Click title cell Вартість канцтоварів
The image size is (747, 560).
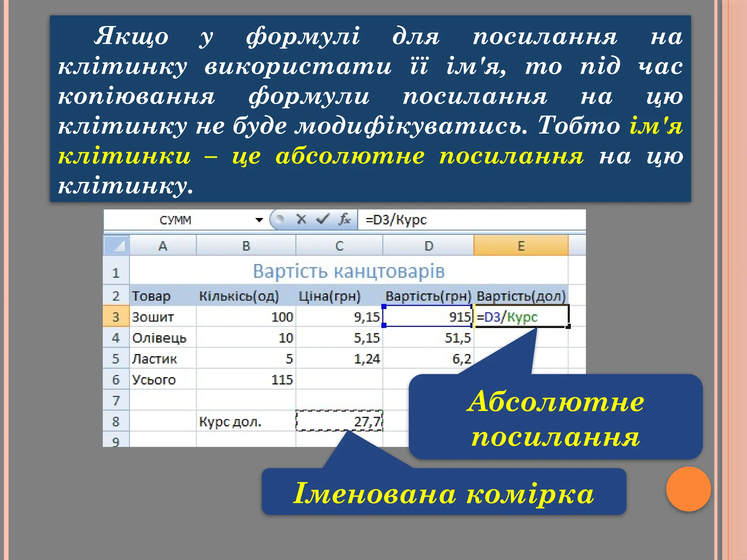click(x=349, y=271)
